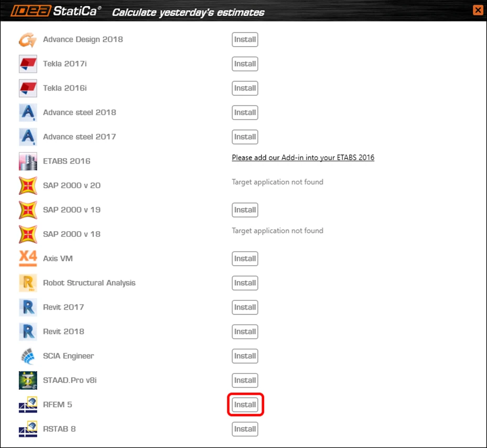Select the 'Revit 2017' label
Screen dimensions: 487x448
[63, 308]
